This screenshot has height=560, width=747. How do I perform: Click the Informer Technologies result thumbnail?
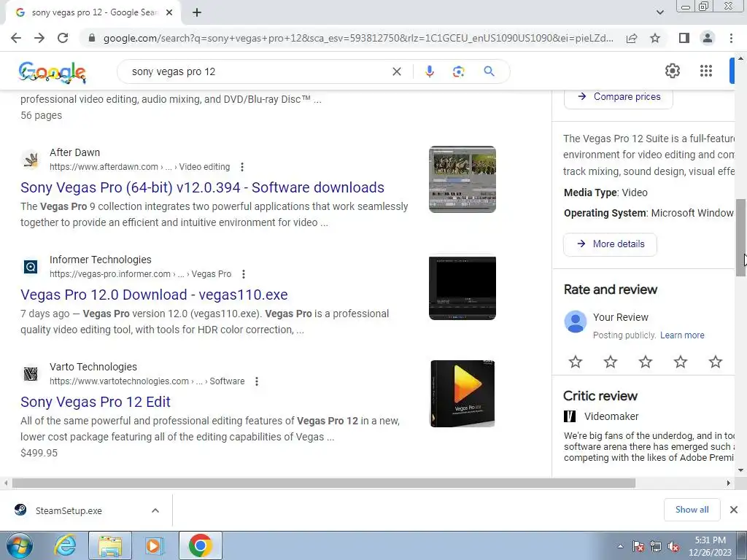[462, 288]
